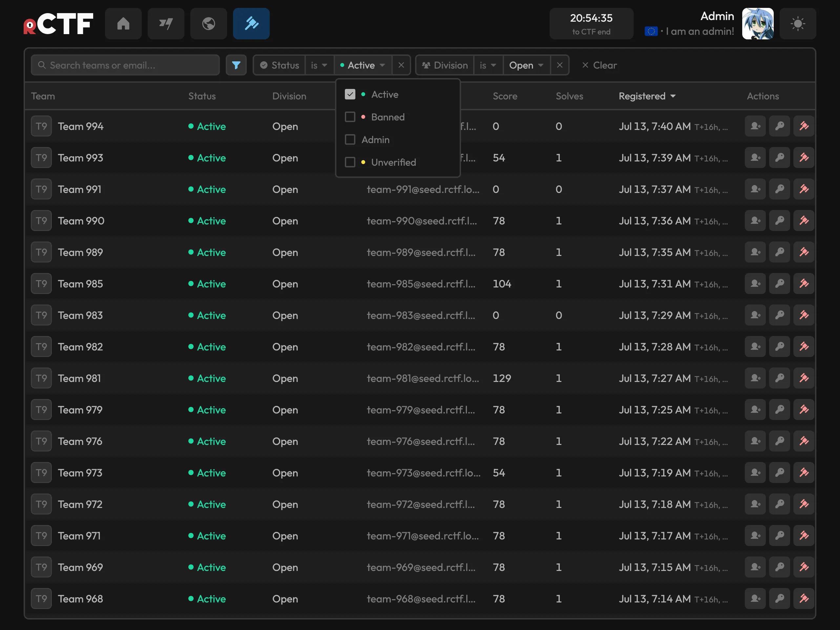Check the Unverified status checkbox
840x630 pixels.
tap(350, 162)
